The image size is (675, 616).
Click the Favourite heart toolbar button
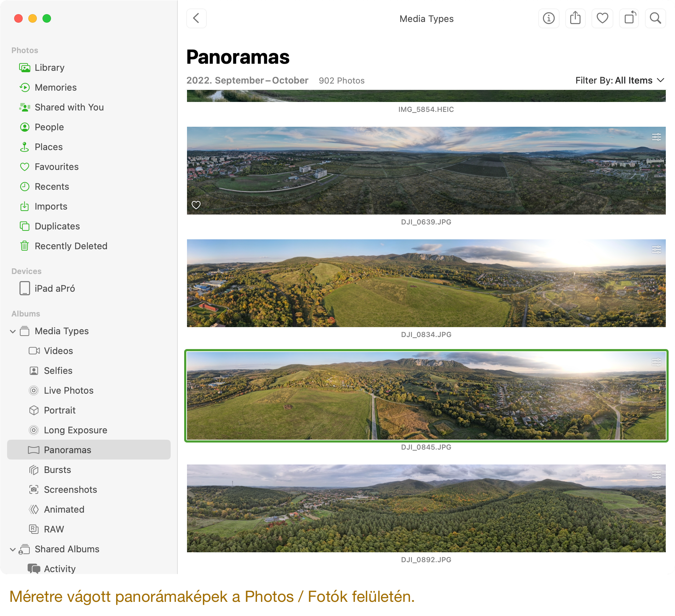(x=602, y=18)
